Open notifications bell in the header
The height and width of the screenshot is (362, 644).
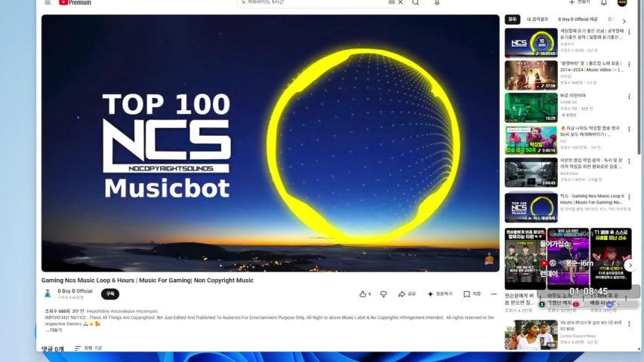604,2
